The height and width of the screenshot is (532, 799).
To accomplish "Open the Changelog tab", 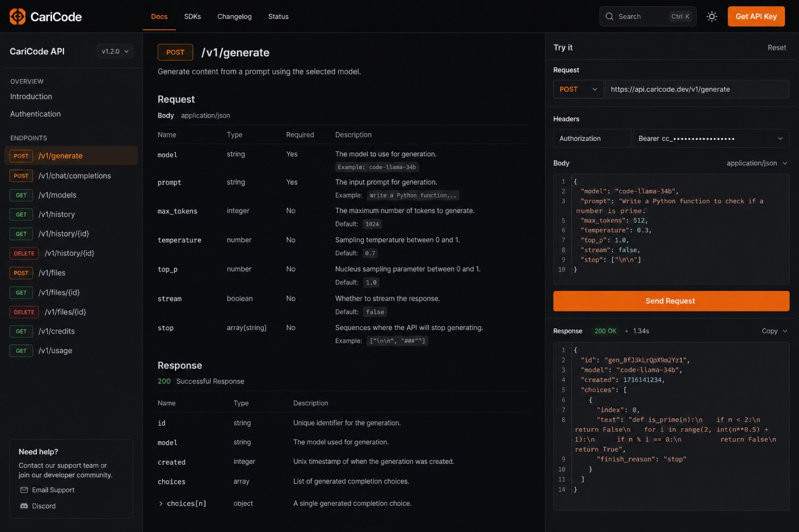I will (234, 16).
